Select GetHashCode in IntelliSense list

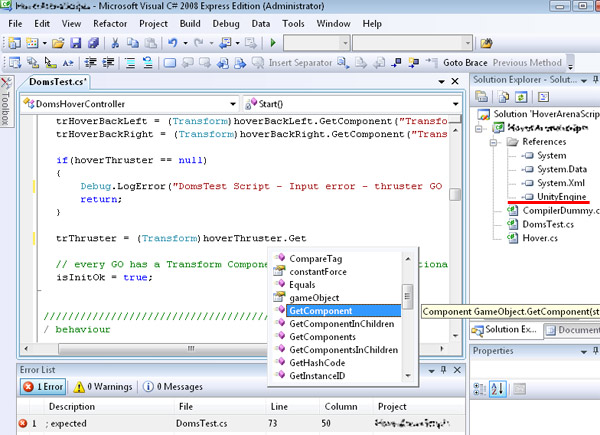coord(317,363)
